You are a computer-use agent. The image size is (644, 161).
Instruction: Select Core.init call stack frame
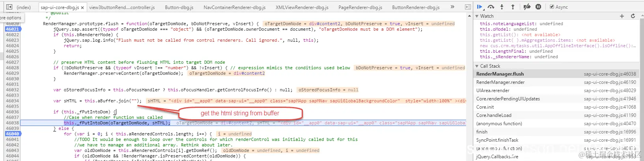click(556, 107)
